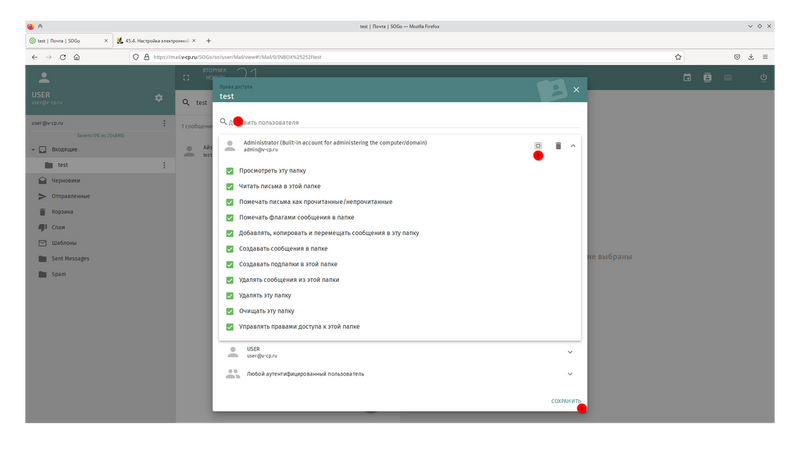Delete Administrator from the access list
Viewport: 800px width, 453px height.
point(558,146)
